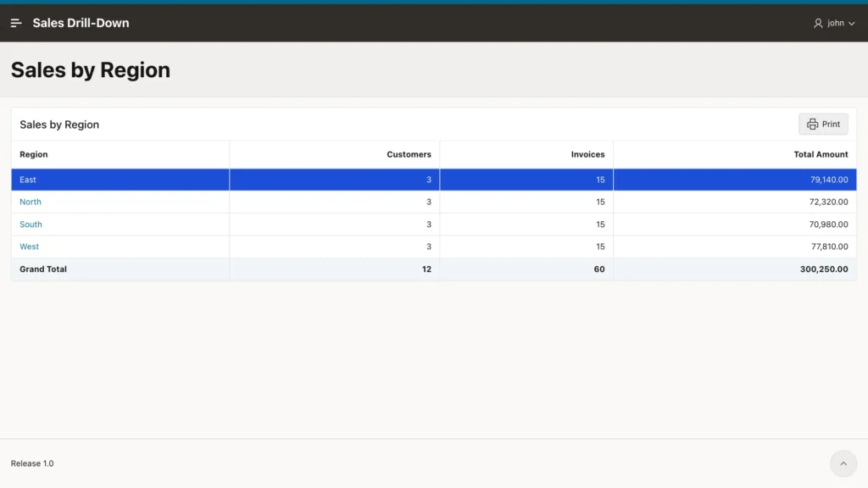Click the Print button
The height and width of the screenshot is (488, 868).
coord(823,124)
